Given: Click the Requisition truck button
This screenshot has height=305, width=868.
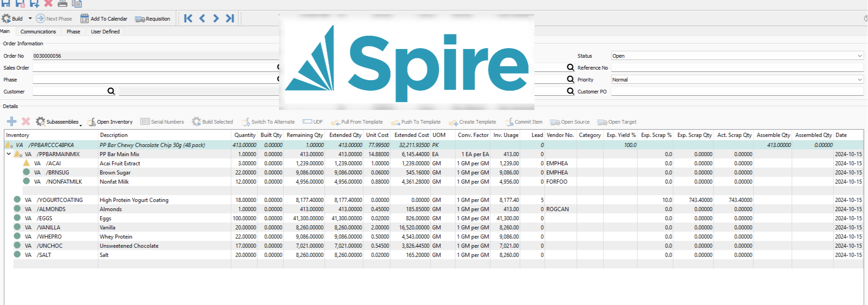Looking at the screenshot, I should [x=153, y=19].
